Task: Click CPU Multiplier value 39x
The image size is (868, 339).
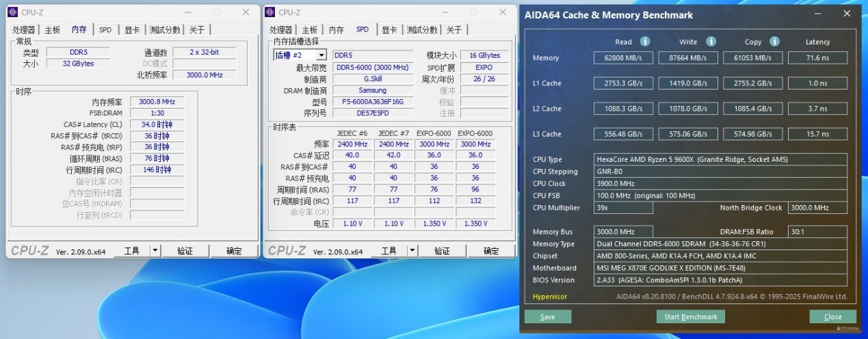Action: point(623,208)
